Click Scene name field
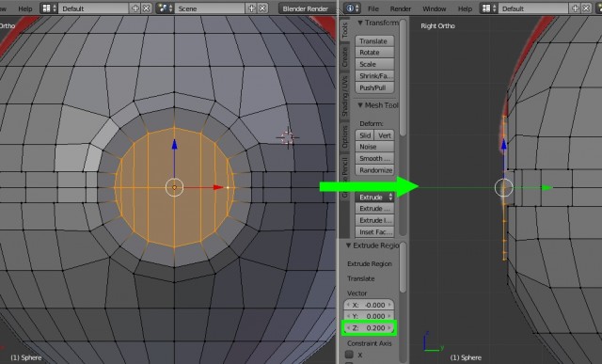This screenshot has width=602, height=364. tap(210, 8)
